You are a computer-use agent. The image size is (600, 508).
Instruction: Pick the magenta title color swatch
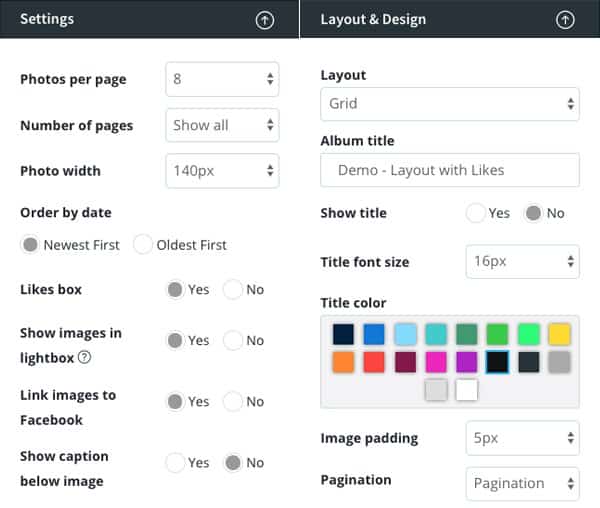pyautogui.click(x=436, y=362)
